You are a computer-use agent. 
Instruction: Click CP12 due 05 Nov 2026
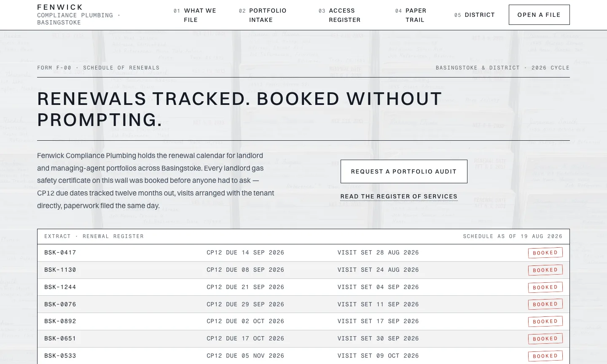pyautogui.click(x=245, y=356)
